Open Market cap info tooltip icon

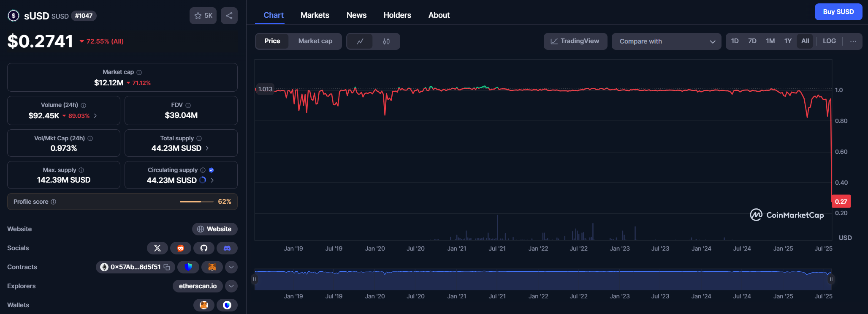click(139, 72)
